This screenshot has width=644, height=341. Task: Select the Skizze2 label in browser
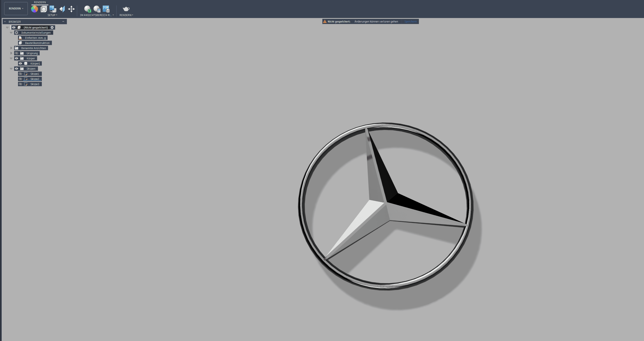(x=35, y=79)
